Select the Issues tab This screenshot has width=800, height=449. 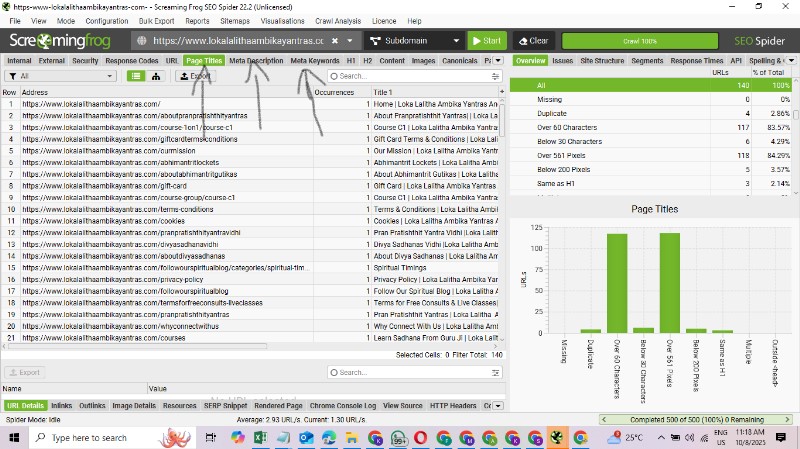pyautogui.click(x=562, y=61)
